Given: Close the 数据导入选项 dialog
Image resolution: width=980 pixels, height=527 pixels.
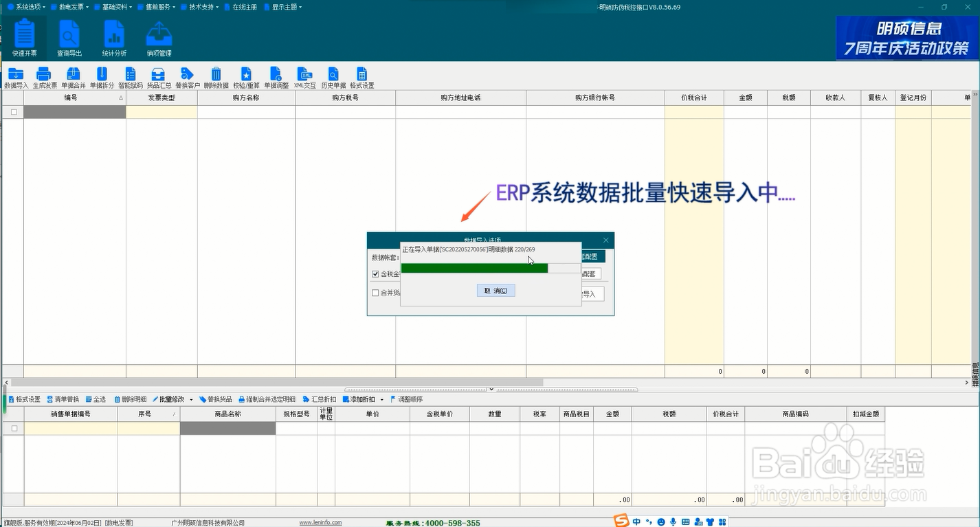Looking at the screenshot, I should point(605,240).
